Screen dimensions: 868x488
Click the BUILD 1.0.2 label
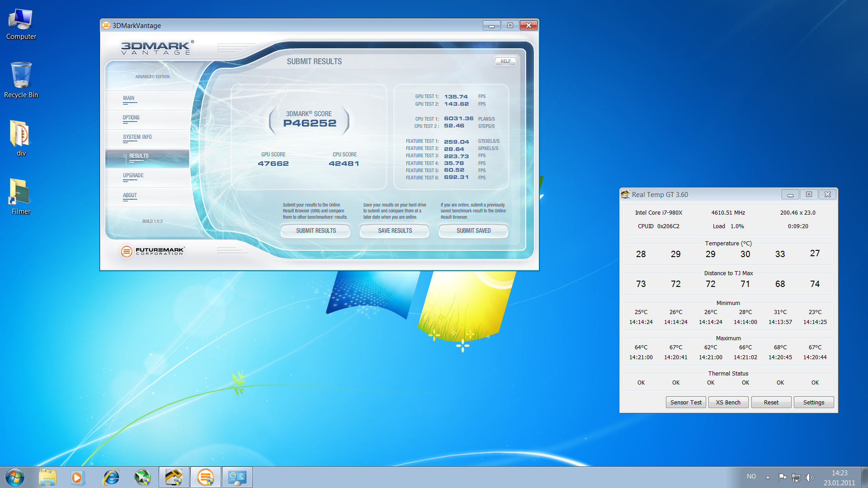pos(152,221)
